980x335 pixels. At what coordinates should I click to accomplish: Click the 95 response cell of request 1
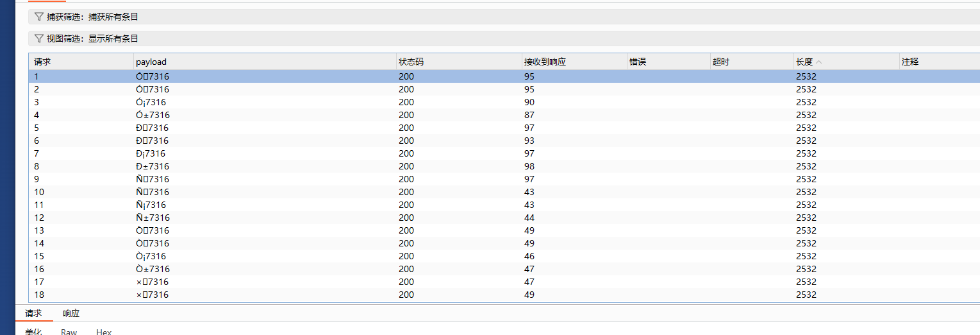point(529,76)
